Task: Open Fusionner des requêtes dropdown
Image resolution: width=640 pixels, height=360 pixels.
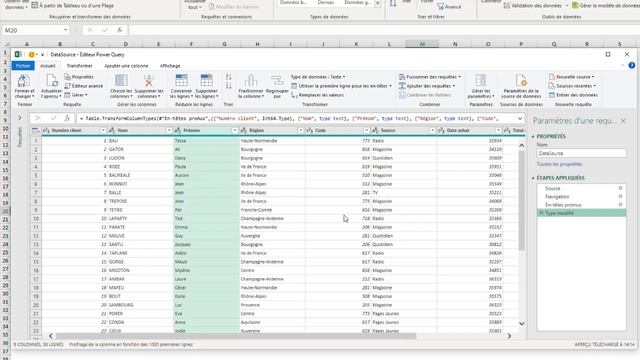Action: [430, 77]
